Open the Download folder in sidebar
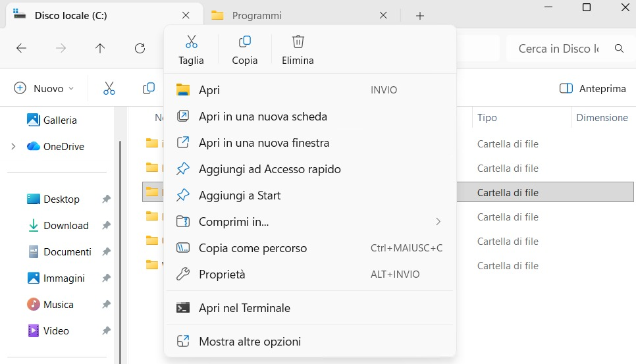 65,226
